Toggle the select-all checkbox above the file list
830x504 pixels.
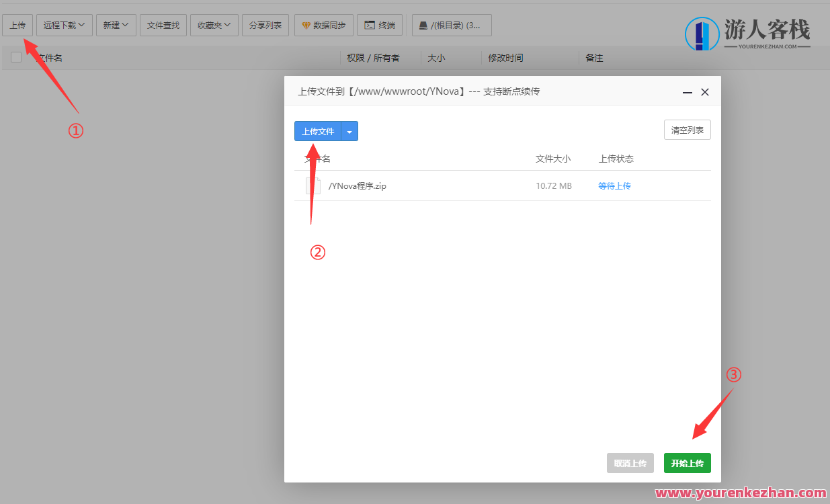[15, 57]
